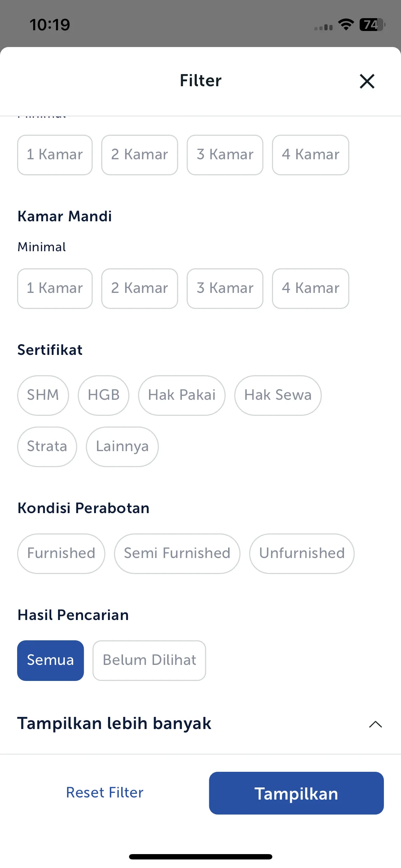Select SHM certificate chip
Viewport: 401px width, 868px height.
43,395
